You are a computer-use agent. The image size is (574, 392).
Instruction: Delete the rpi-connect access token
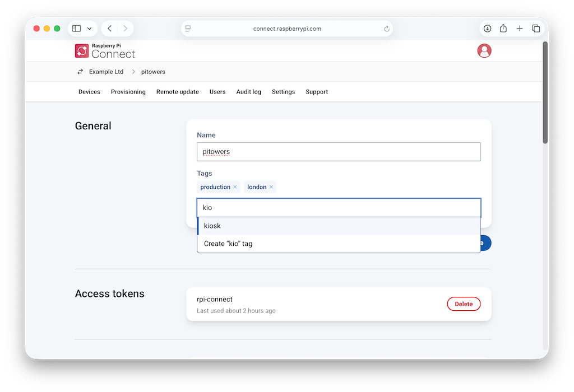coord(464,304)
